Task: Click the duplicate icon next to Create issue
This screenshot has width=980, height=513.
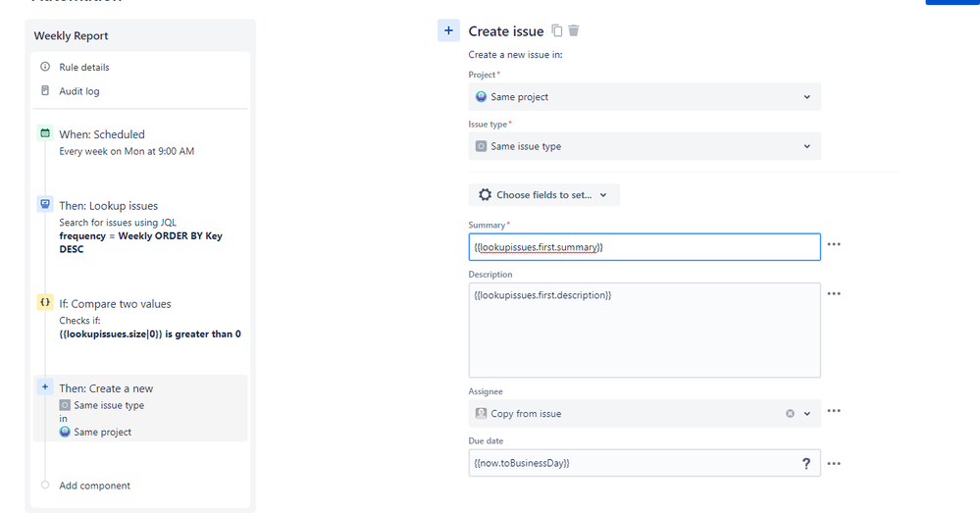Action: click(557, 30)
